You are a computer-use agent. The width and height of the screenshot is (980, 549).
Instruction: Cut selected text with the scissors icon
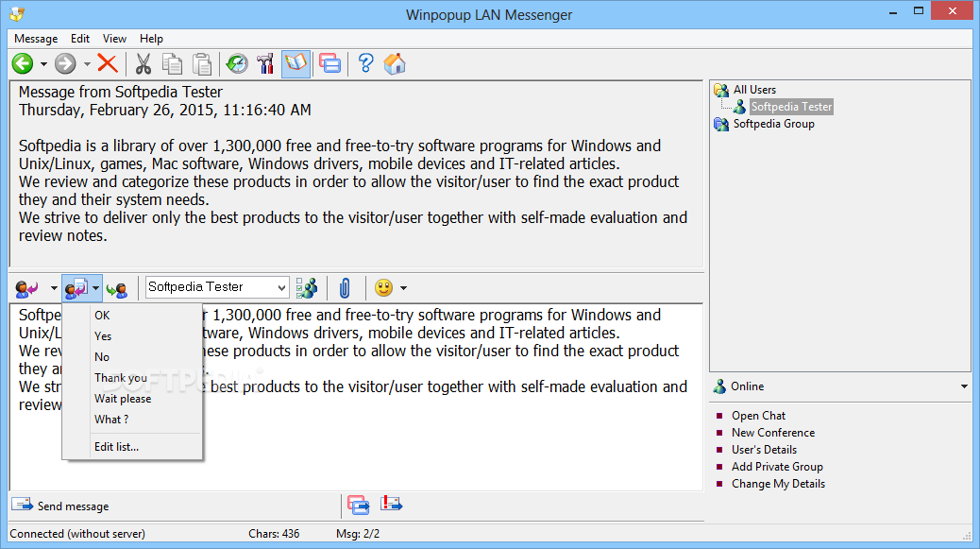144,63
